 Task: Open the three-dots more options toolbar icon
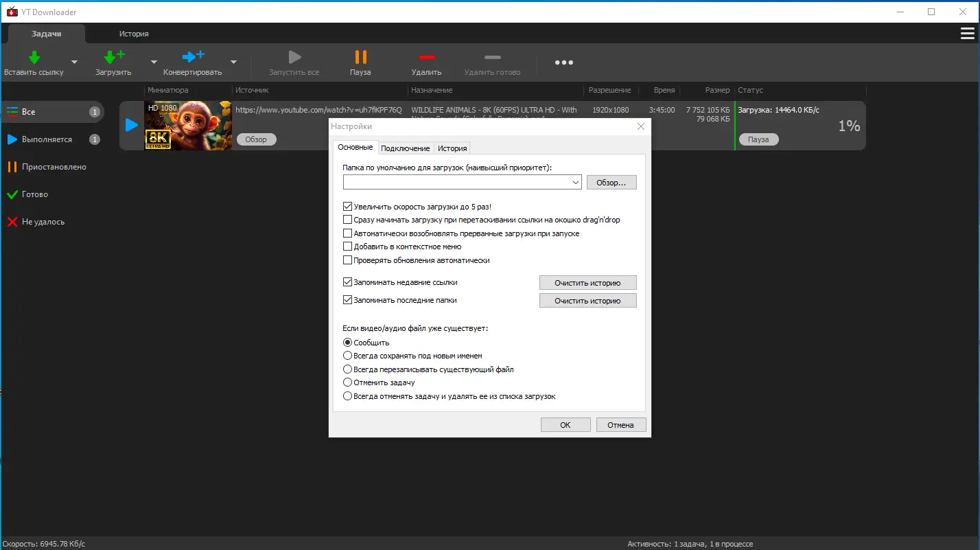(x=564, y=62)
